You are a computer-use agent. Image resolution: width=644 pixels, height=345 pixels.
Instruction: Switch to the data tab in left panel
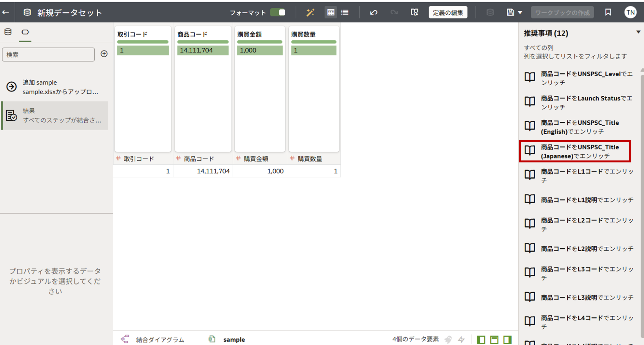[x=8, y=32]
